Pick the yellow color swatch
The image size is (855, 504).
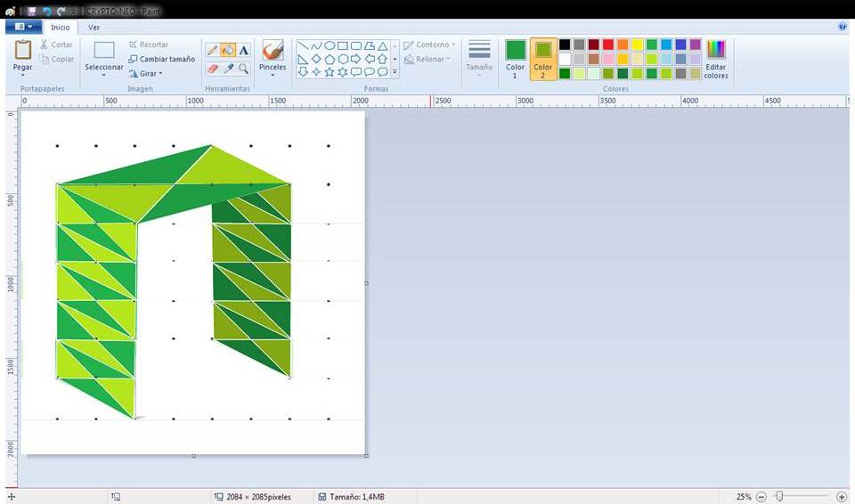638,45
